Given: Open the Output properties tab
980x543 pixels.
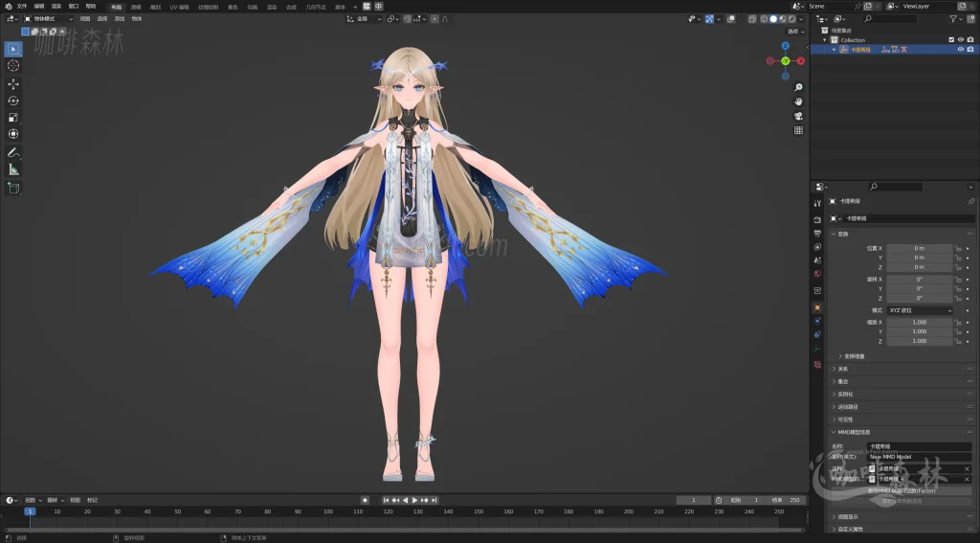Looking at the screenshot, I should point(817,234).
